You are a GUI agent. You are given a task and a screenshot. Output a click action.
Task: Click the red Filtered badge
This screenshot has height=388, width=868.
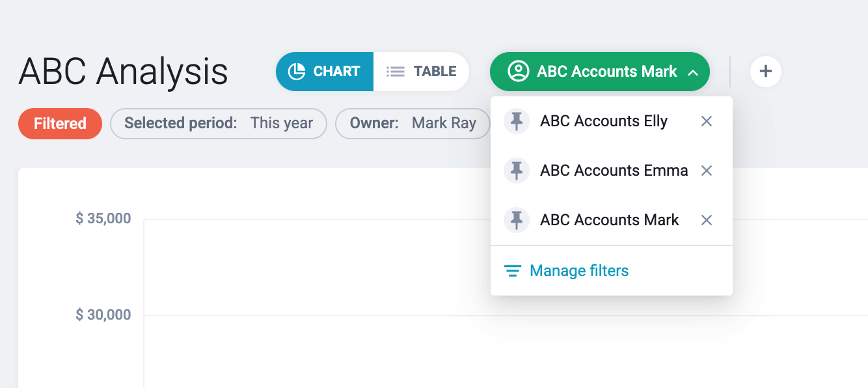[60, 124]
